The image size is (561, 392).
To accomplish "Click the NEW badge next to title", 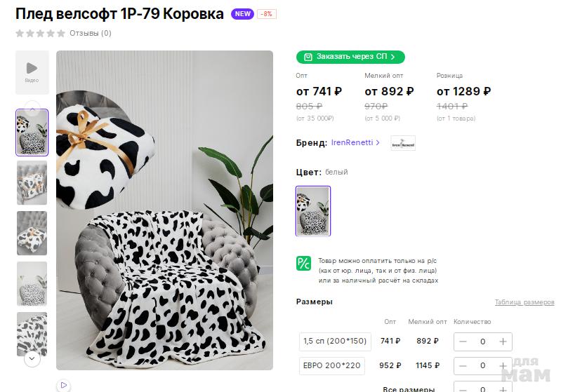I will click(242, 14).
